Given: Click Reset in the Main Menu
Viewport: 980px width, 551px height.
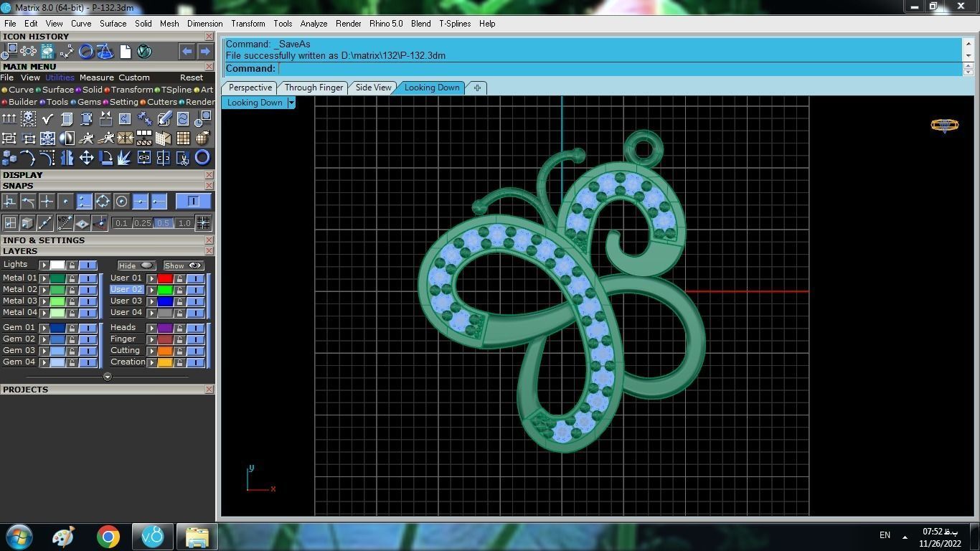Looking at the screenshot, I should [x=192, y=77].
